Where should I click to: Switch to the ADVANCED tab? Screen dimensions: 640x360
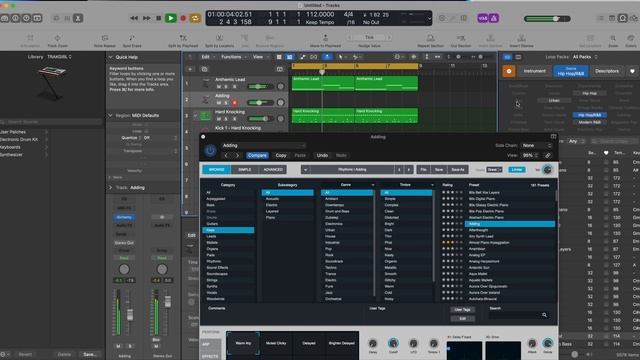point(273,169)
